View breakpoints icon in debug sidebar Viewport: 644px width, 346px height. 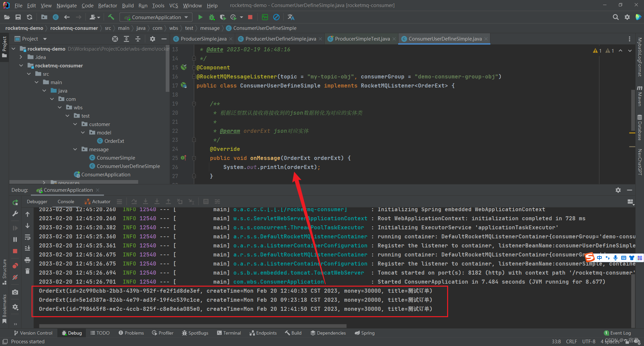[15, 266]
